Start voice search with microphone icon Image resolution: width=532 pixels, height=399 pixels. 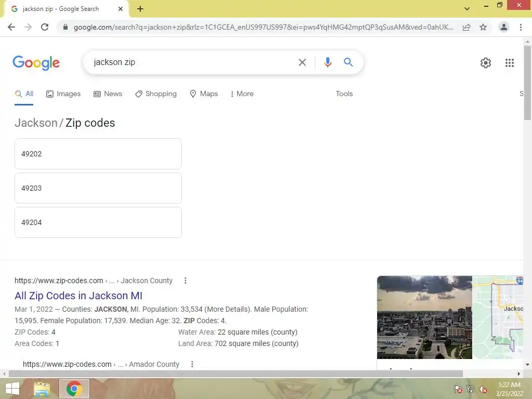[327, 62]
